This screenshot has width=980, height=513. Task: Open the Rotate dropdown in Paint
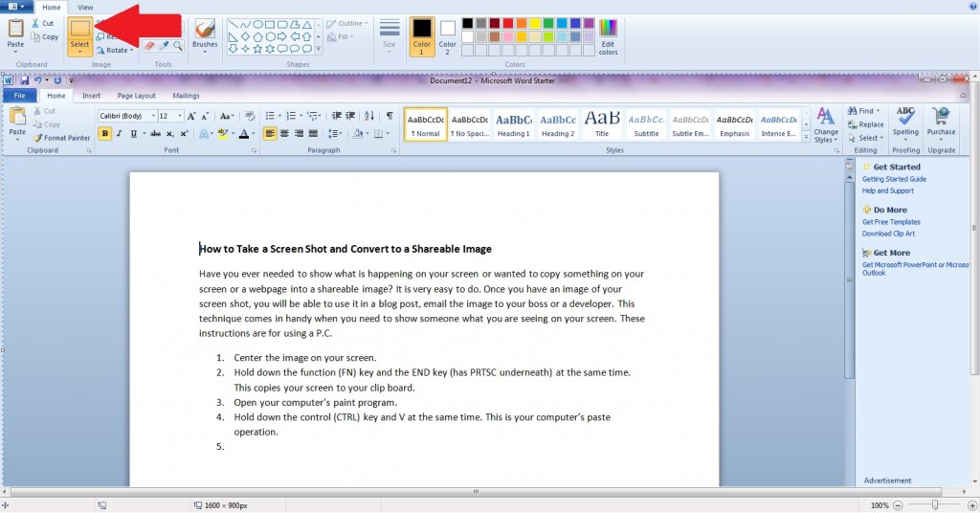coord(115,50)
